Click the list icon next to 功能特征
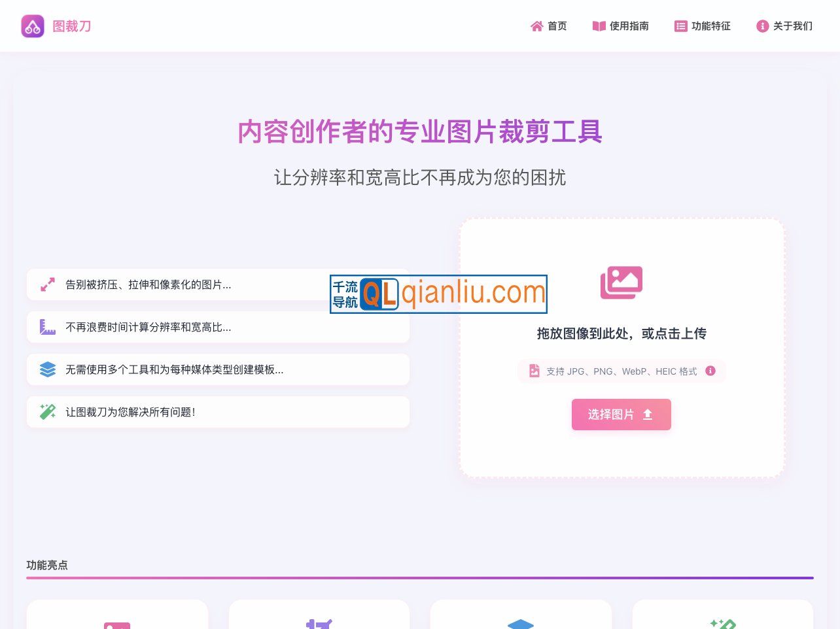The image size is (840, 629). [x=680, y=25]
